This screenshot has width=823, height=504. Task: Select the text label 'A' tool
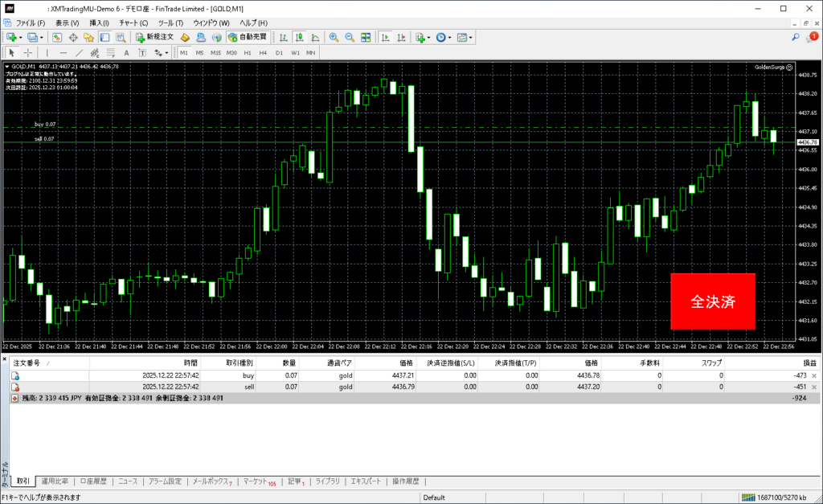point(126,52)
